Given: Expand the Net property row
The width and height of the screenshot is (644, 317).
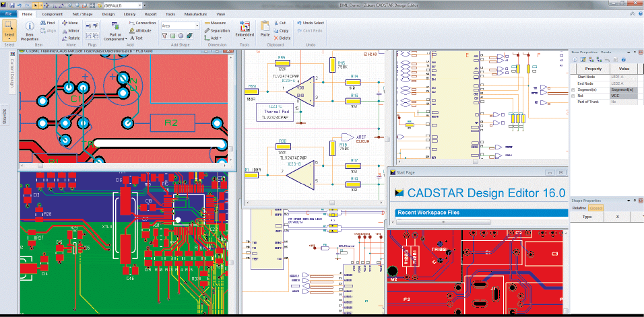Looking at the screenshot, I should coord(573,96).
